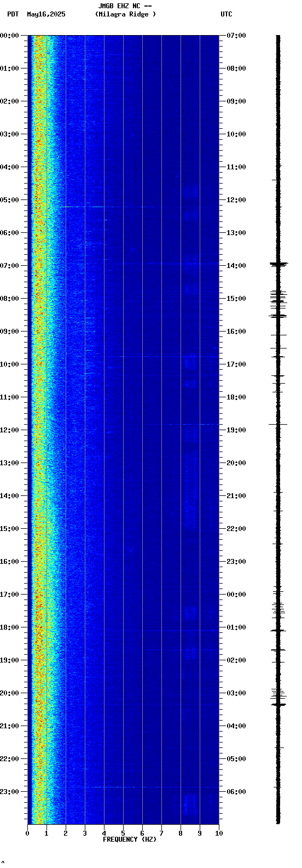Click the PDT '21:00' time label
The width and height of the screenshot is (302, 868).
pos(10,726)
